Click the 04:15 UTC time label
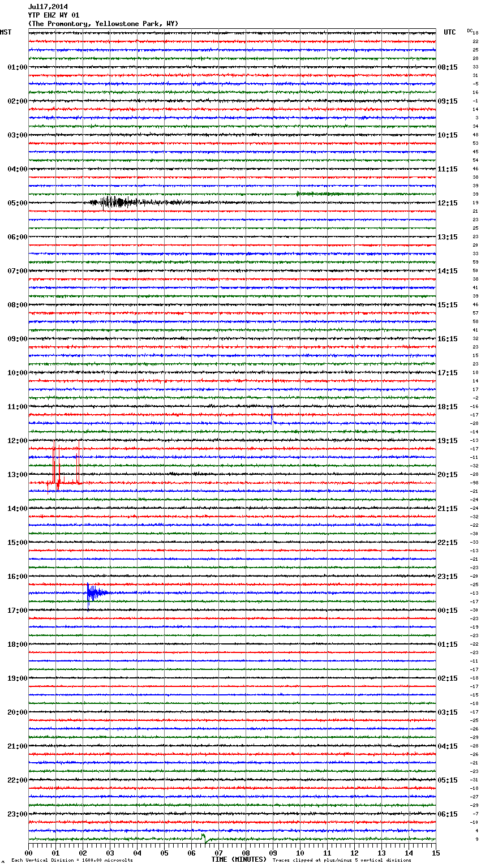 click(x=448, y=746)
